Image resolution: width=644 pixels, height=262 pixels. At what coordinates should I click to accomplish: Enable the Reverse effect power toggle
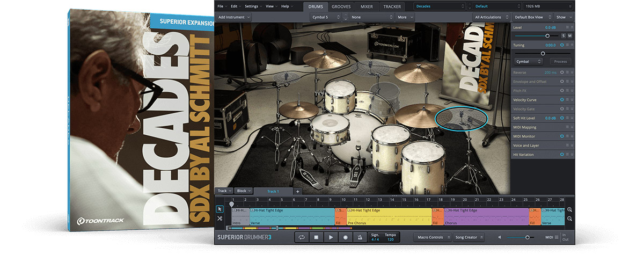pyautogui.click(x=562, y=72)
